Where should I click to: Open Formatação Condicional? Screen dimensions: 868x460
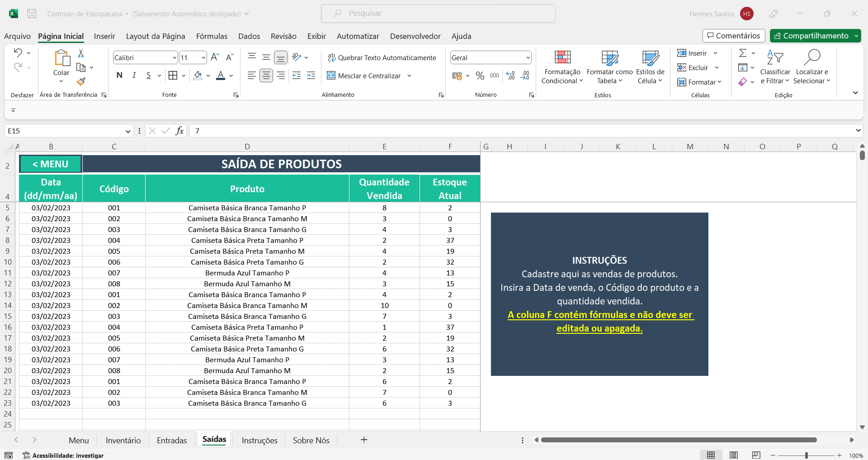(x=562, y=67)
